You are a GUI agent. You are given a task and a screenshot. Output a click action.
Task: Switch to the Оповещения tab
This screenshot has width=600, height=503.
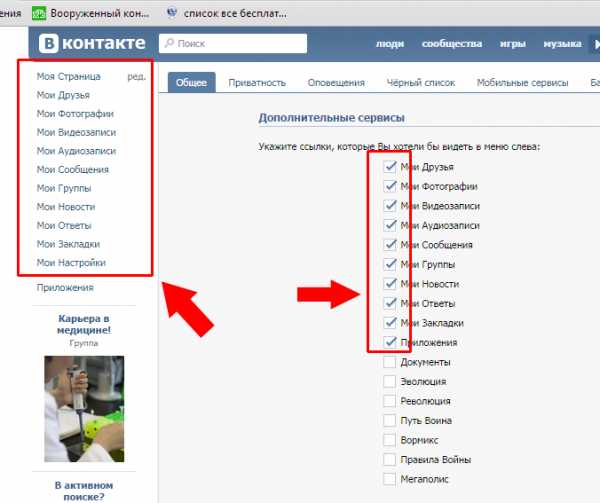[x=336, y=83]
